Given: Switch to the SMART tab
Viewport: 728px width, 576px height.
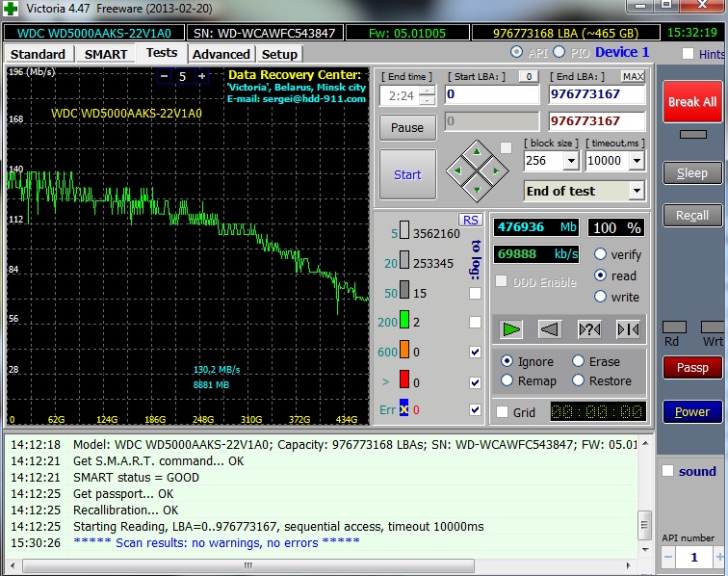Looking at the screenshot, I should (105, 54).
